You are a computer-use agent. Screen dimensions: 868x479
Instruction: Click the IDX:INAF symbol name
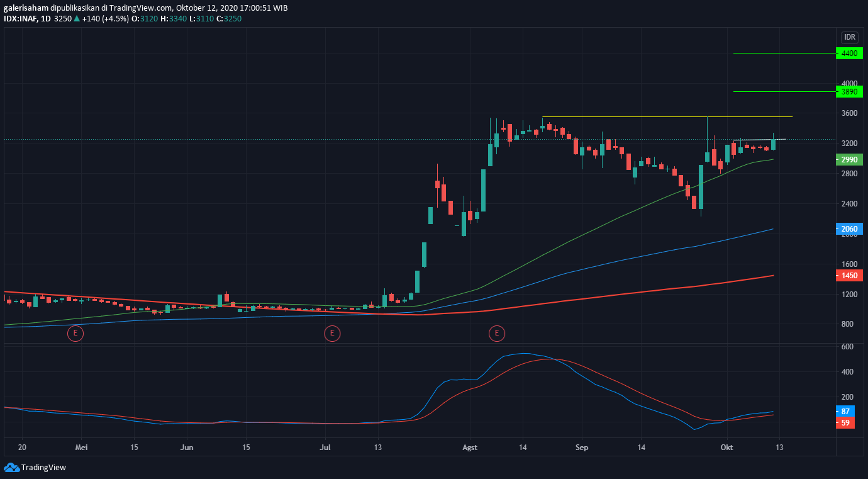pyautogui.click(x=19, y=19)
